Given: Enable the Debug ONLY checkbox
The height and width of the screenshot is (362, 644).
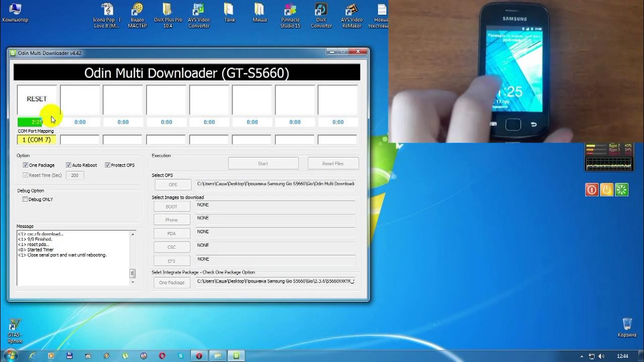Looking at the screenshot, I should pyautogui.click(x=25, y=199).
